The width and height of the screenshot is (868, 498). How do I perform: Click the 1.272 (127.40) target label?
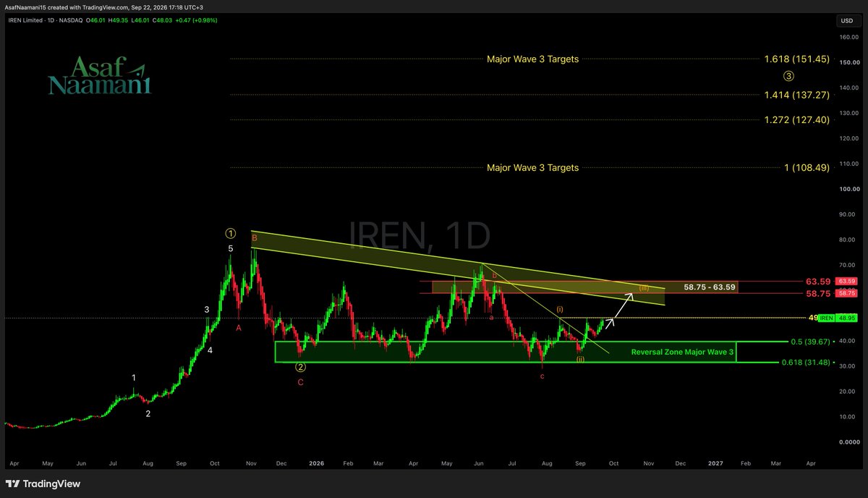pos(796,119)
